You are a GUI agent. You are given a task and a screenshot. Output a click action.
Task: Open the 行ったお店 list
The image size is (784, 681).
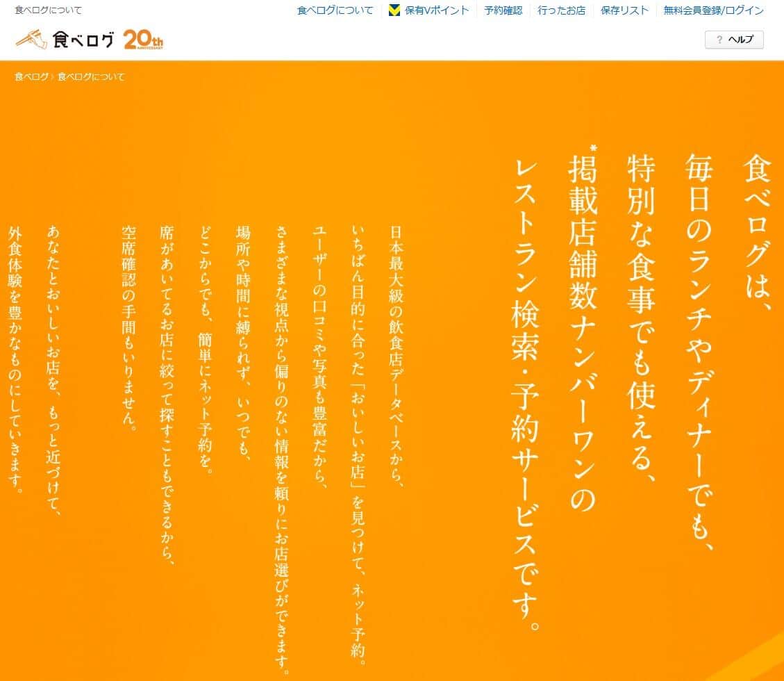[x=561, y=10]
